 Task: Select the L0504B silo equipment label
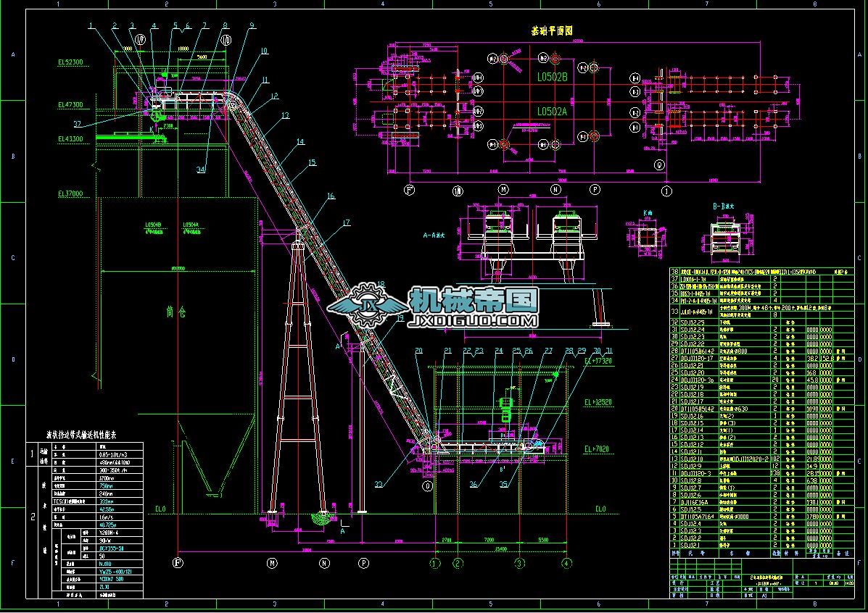tap(153, 225)
